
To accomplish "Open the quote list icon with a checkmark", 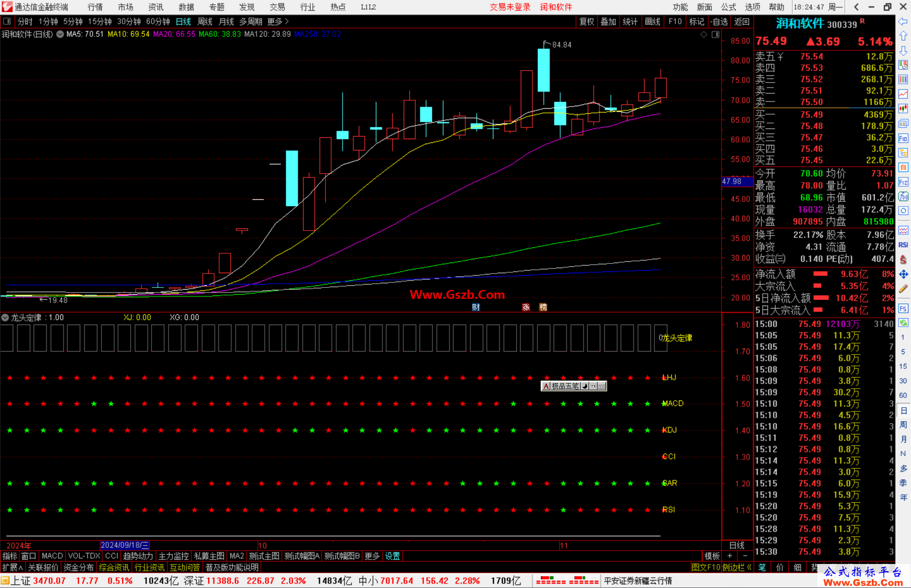I will [903, 65].
